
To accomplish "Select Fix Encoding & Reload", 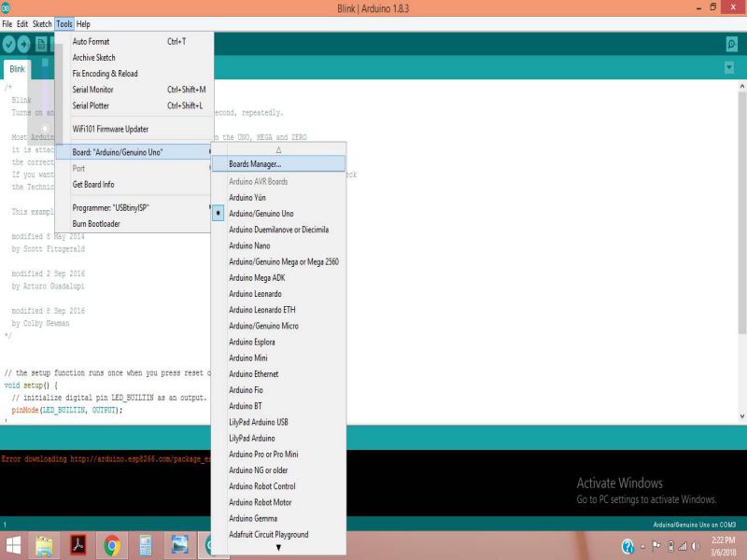I will click(x=134, y=74).
